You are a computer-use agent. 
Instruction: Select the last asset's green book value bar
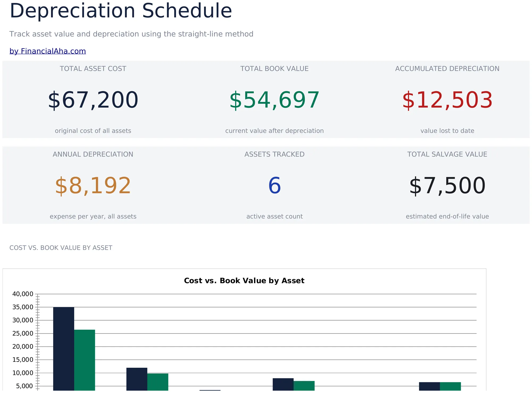(450, 386)
